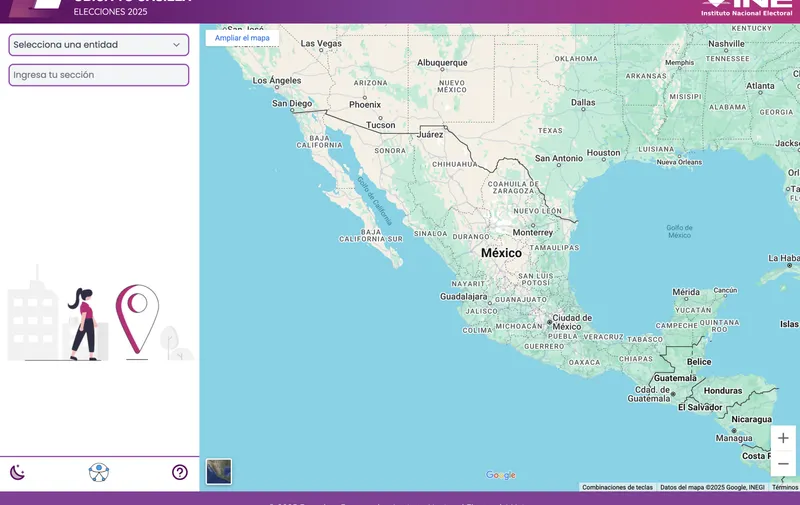Click 'Monterrey' on the map
Image resolution: width=800 pixels, height=505 pixels.
[533, 233]
